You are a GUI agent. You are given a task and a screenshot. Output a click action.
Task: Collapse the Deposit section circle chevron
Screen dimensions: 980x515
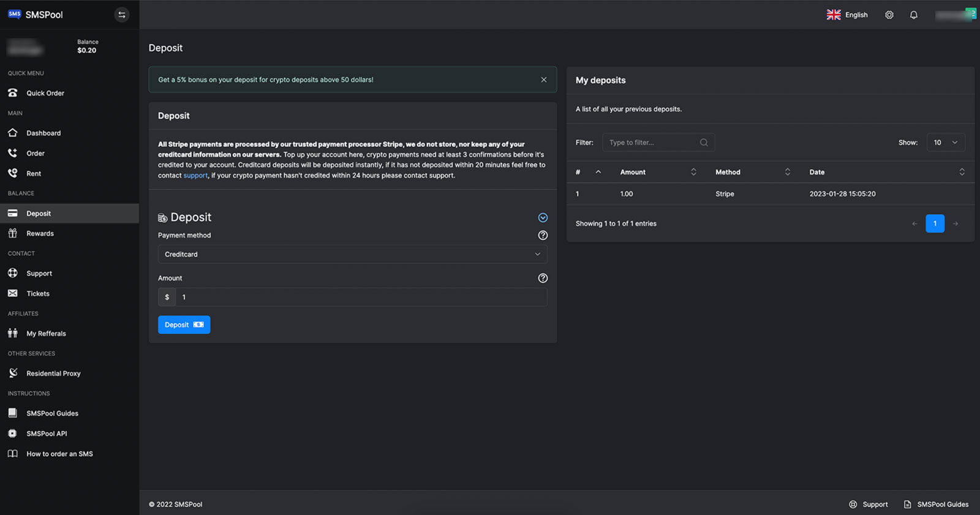pos(543,217)
